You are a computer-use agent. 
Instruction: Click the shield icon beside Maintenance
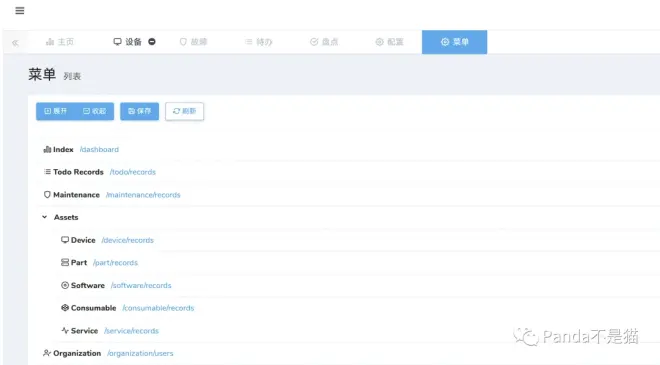pos(47,194)
